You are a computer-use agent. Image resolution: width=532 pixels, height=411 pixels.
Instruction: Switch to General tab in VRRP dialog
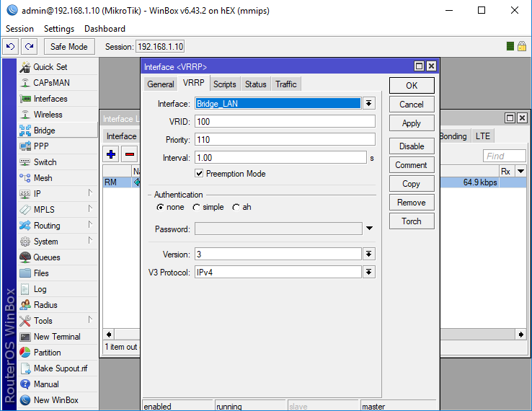[x=161, y=84]
